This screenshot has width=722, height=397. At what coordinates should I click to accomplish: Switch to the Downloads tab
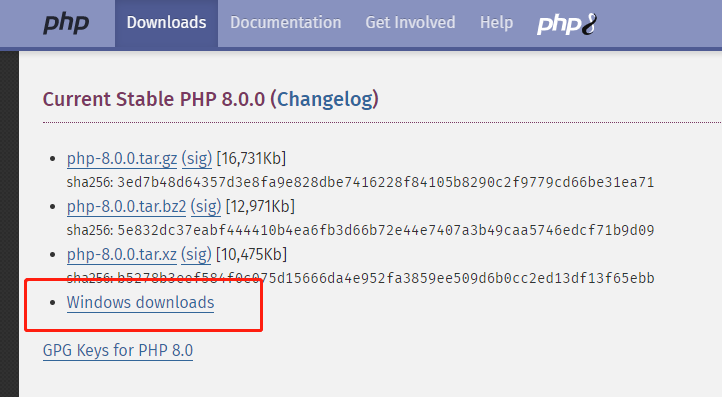point(166,23)
